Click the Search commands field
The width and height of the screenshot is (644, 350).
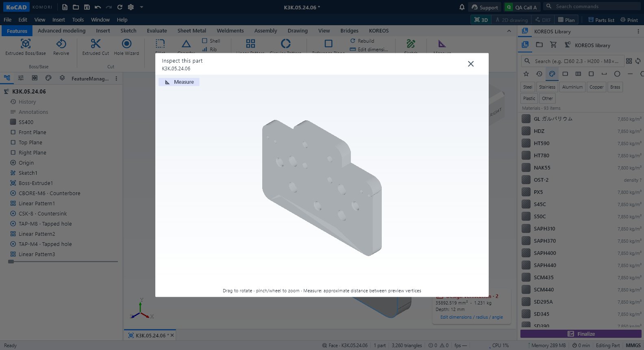tap(593, 7)
